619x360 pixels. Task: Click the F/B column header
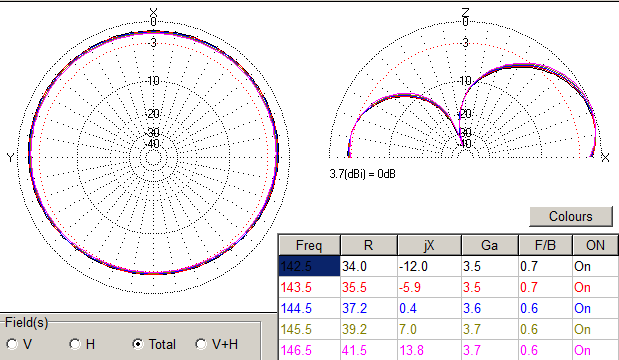click(x=545, y=245)
